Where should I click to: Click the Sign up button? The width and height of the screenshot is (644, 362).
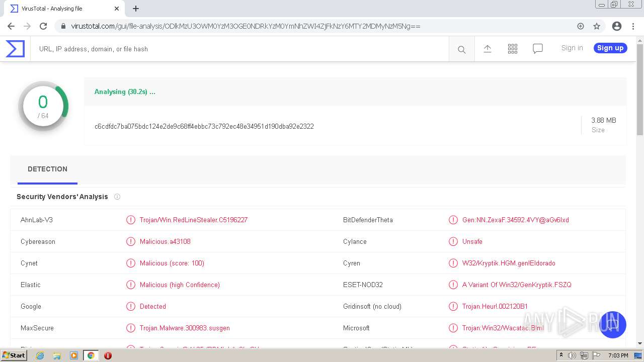click(610, 48)
